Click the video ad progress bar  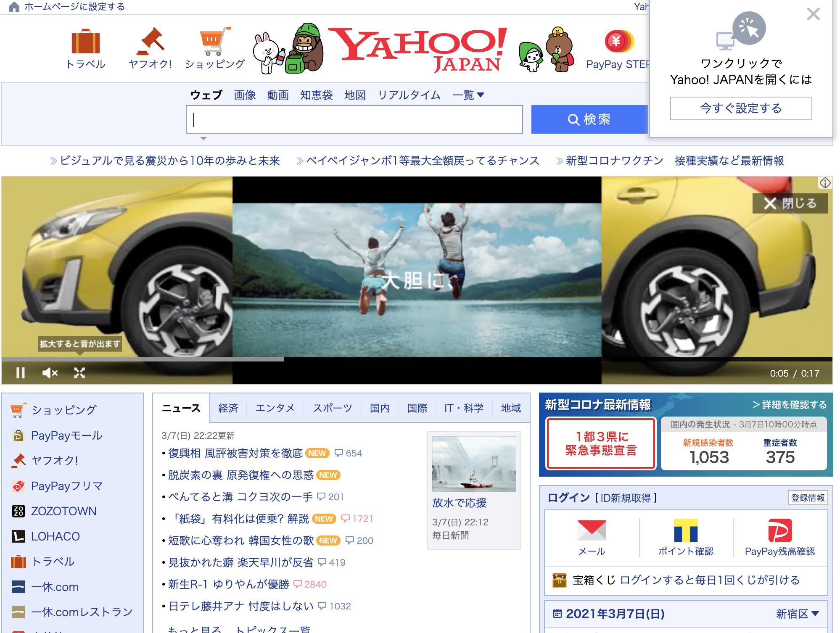coord(416,359)
